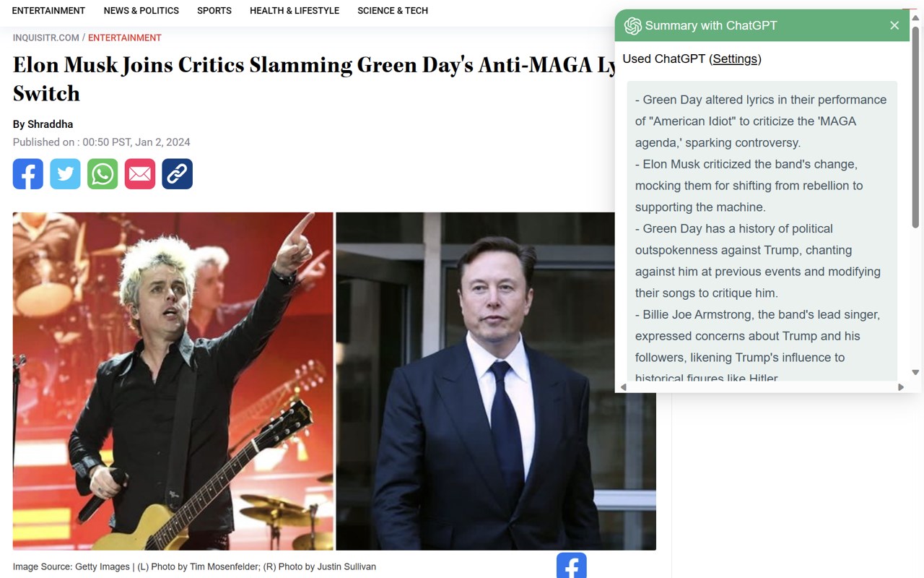
Task: Open the Health & Lifestyle section
Action: tap(295, 11)
